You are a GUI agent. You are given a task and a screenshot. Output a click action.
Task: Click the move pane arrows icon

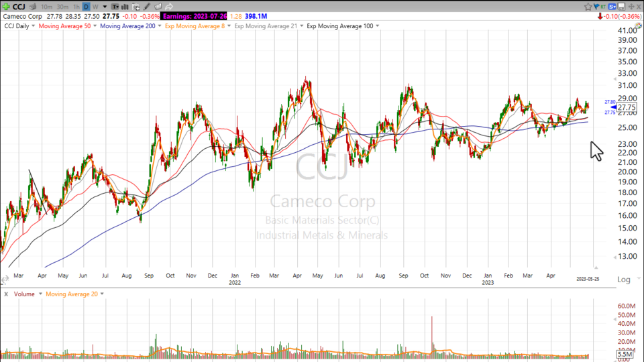coord(631,7)
